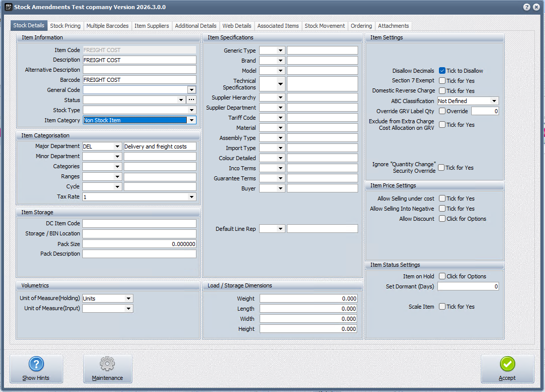Go to the Stock Movement tab
Viewport: 545px width, 392px height.
tap(325, 26)
